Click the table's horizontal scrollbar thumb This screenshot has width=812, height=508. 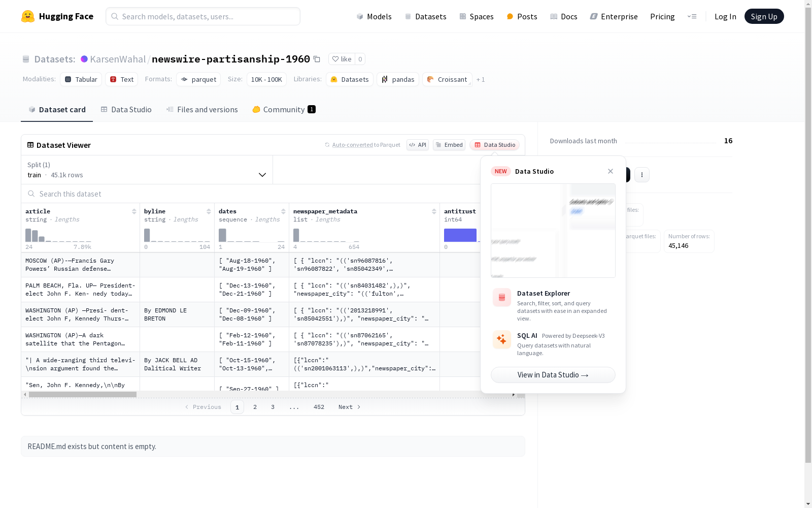[83, 394]
